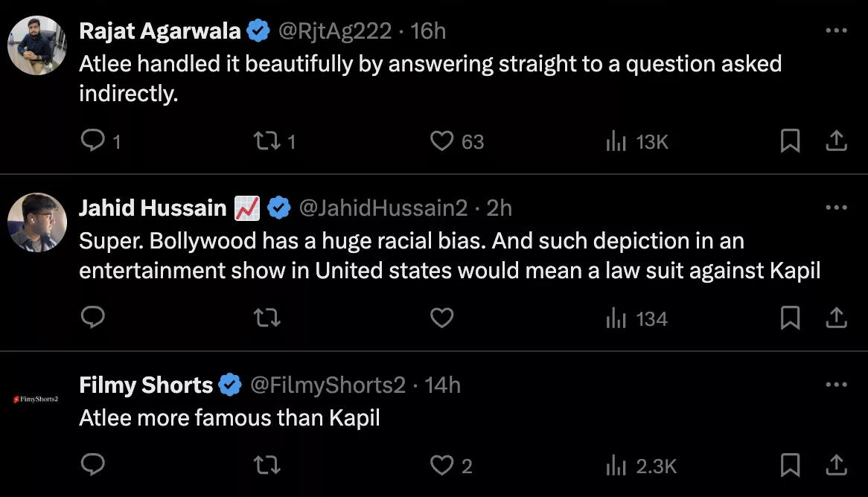Reply to Jahid Hussain's tweet
The width and height of the screenshot is (868, 497).
click(92, 318)
